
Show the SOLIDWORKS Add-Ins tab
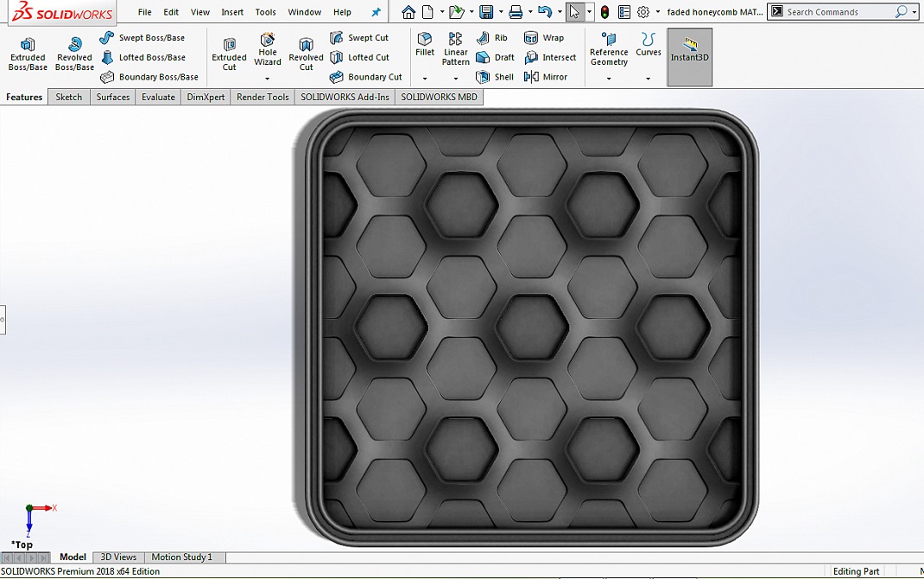(345, 97)
